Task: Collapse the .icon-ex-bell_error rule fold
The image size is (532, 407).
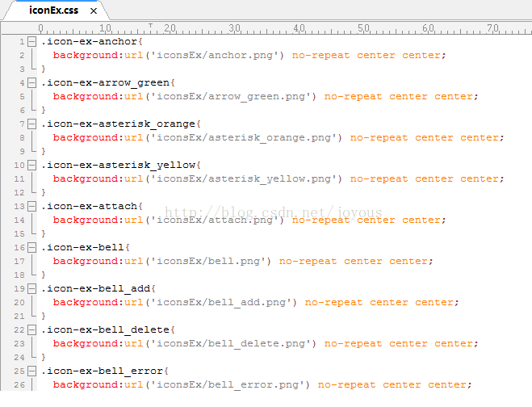Action: pyautogui.click(x=31, y=371)
